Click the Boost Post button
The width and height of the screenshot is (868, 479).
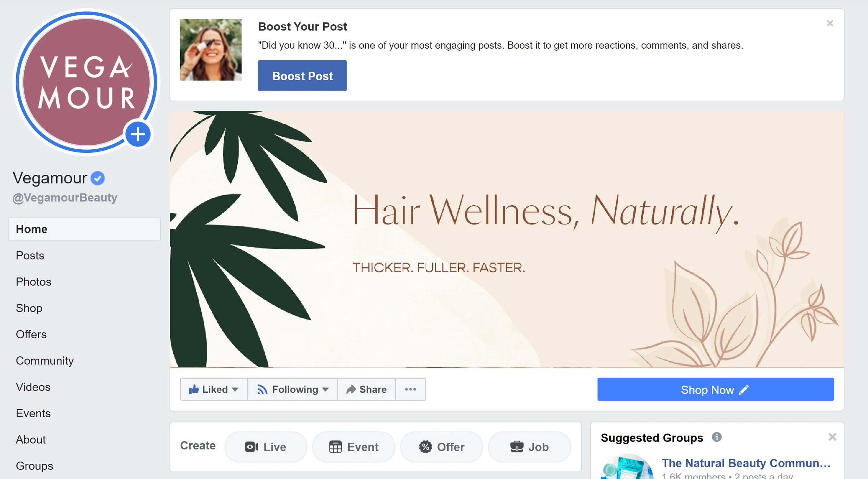point(302,76)
